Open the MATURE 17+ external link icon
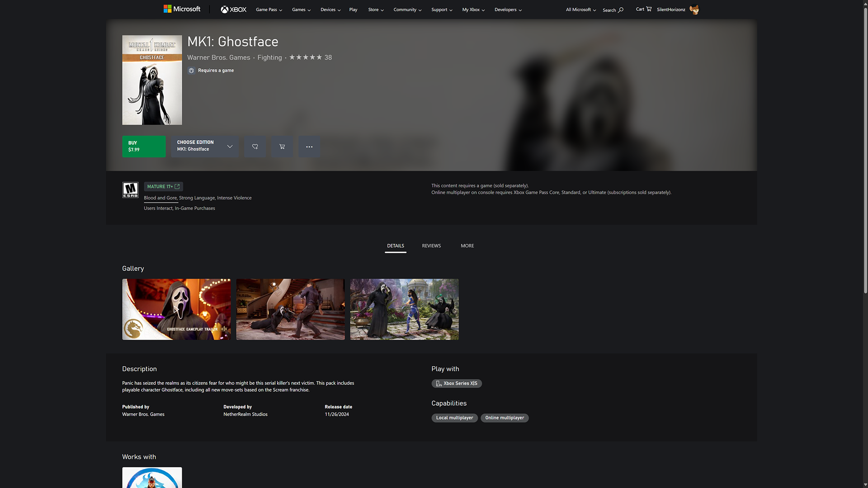This screenshot has height=488, width=868. point(177,186)
